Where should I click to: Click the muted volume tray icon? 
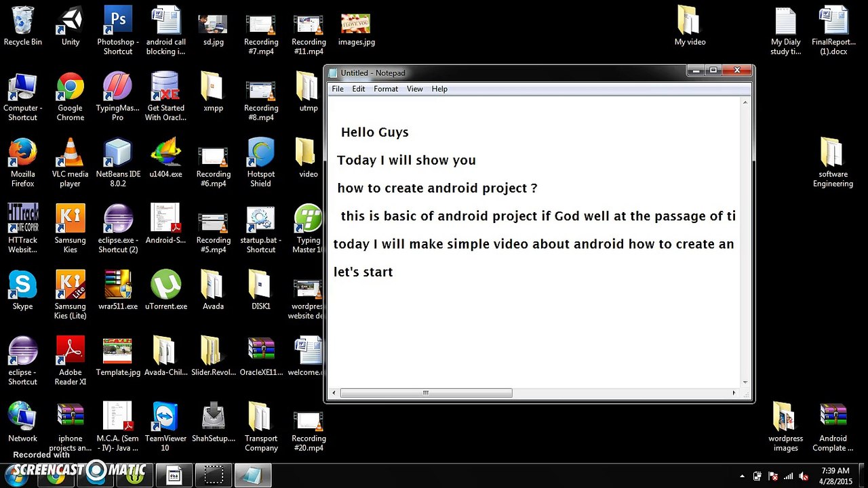click(x=804, y=476)
